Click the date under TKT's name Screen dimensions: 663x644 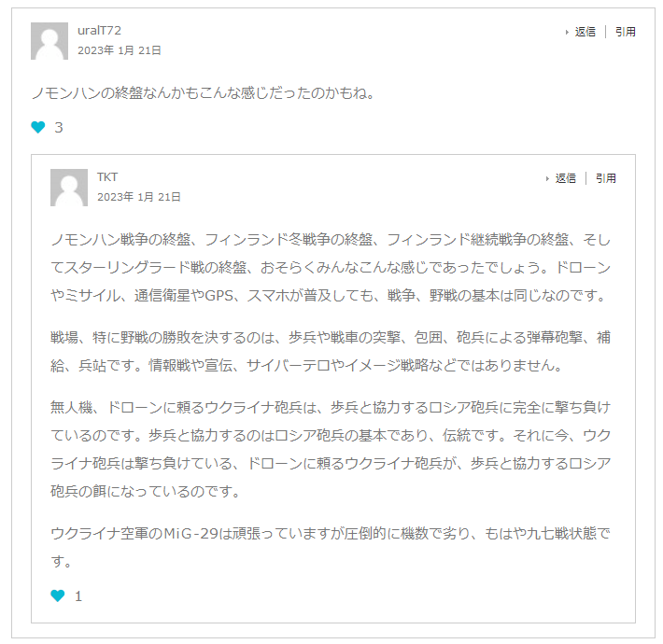coord(138,197)
